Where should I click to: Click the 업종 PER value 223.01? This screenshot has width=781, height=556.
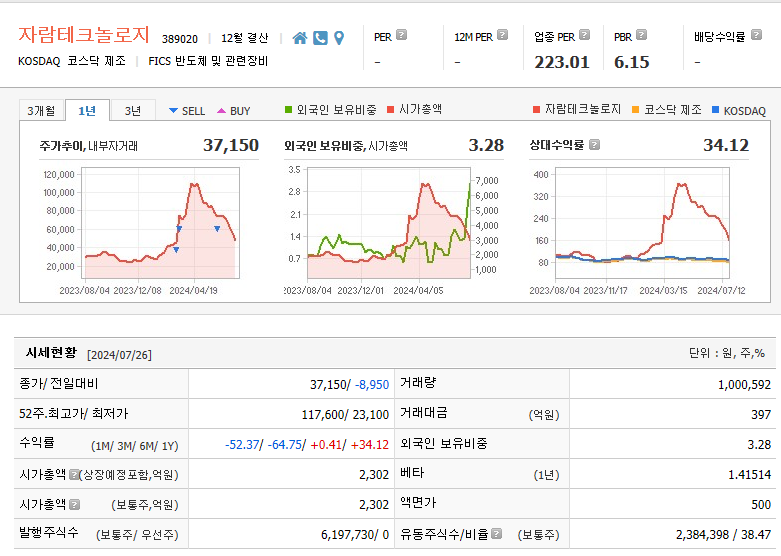pyautogui.click(x=562, y=62)
